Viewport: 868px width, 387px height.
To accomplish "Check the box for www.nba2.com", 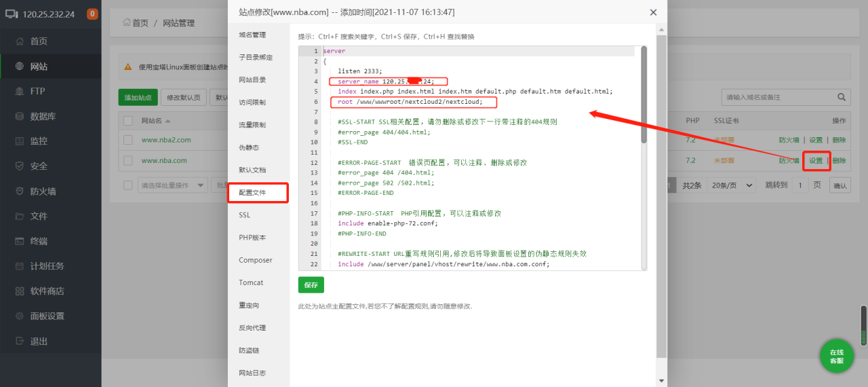I will click(x=128, y=140).
